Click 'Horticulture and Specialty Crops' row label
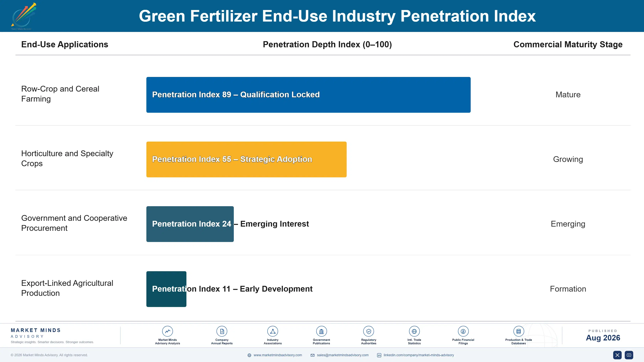Image resolution: width=644 pixels, height=362 pixels. (67, 158)
